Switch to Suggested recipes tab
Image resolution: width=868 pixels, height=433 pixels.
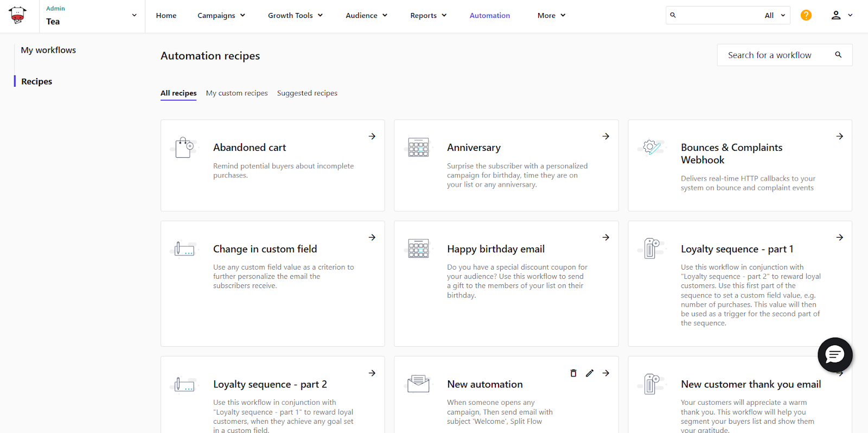click(x=307, y=93)
